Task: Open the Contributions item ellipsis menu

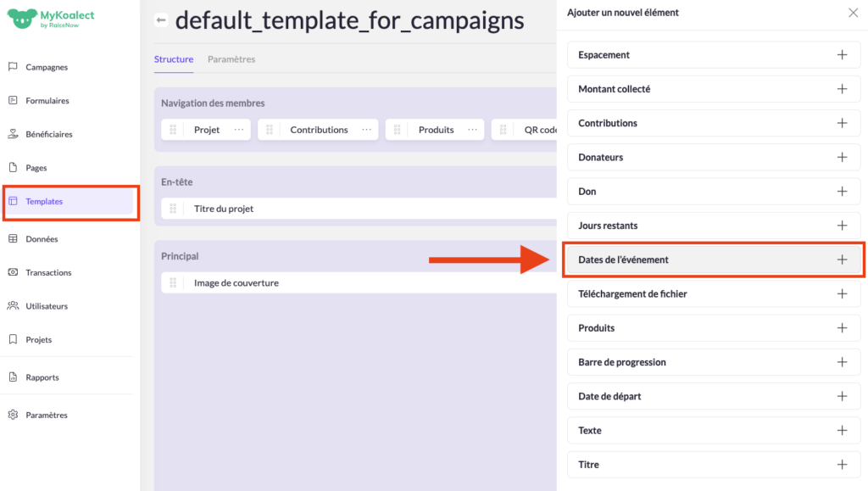Action: coord(366,130)
